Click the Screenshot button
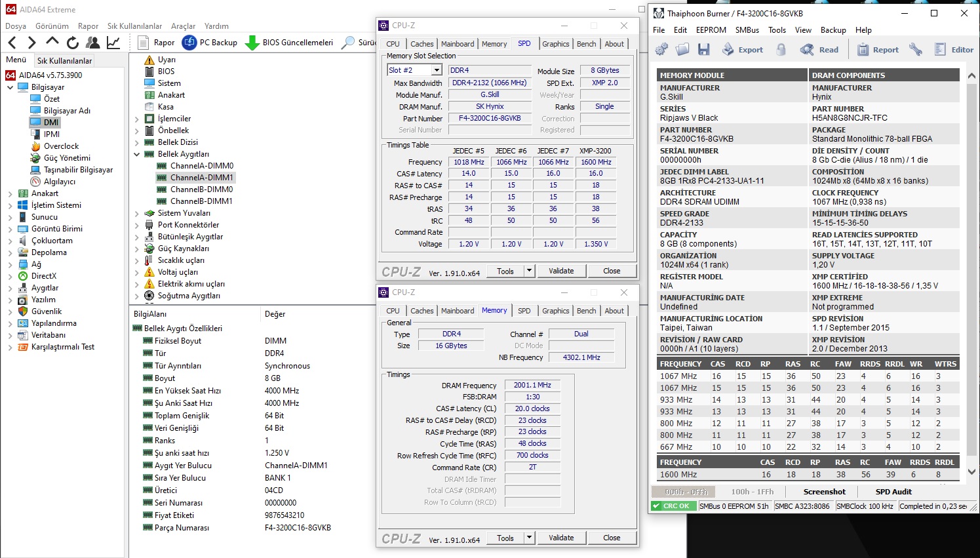This screenshot has width=980, height=558. (x=825, y=492)
